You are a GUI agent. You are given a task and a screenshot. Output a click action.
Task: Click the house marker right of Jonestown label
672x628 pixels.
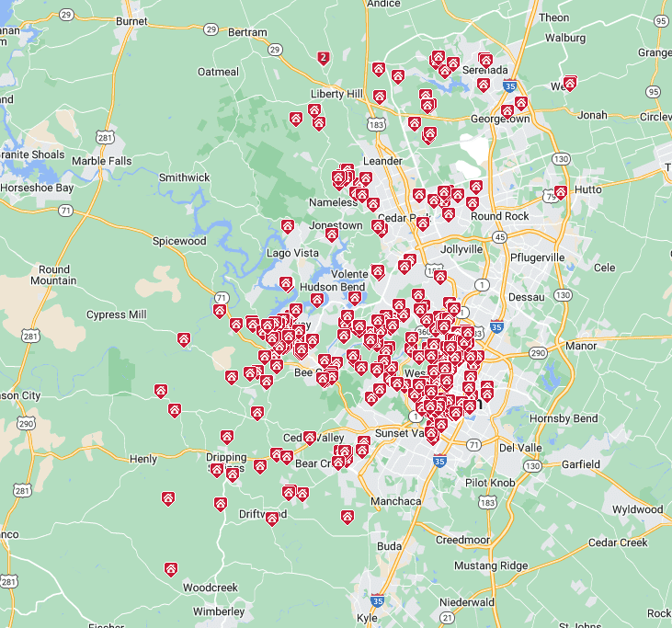pyautogui.click(x=378, y=225)
